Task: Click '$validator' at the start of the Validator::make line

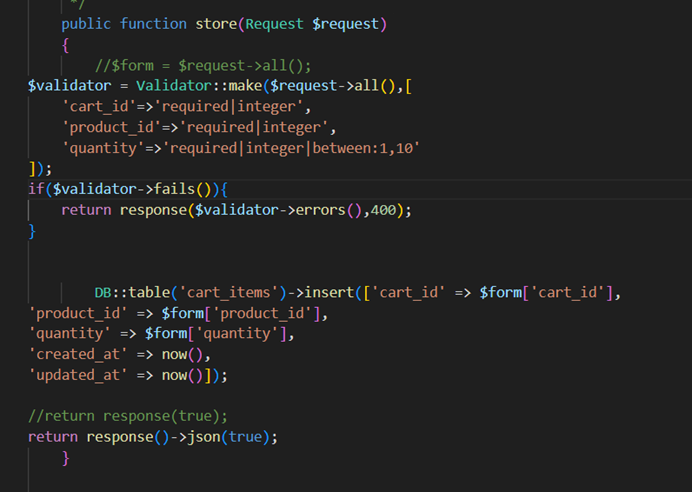Action: (70, 86)
